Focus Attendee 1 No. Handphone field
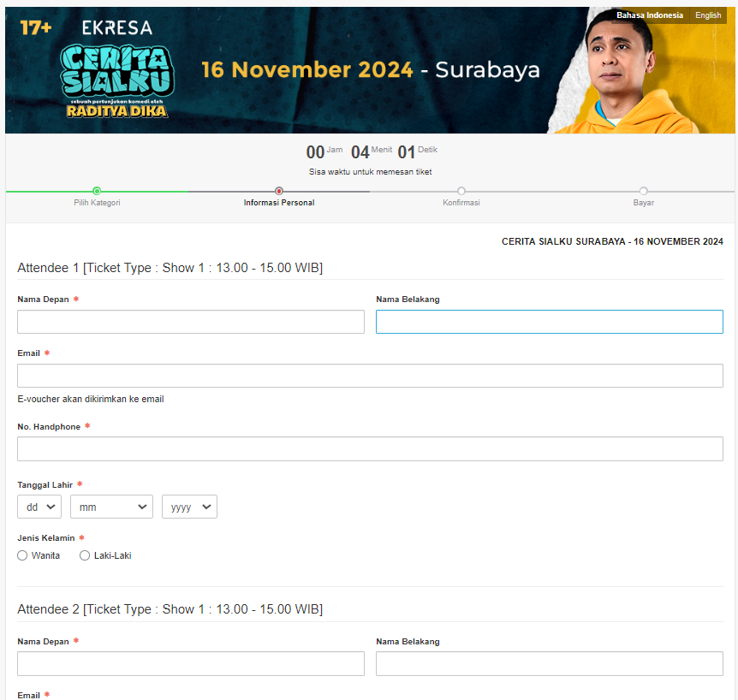738x700 pixels. [x=370, y=448]
